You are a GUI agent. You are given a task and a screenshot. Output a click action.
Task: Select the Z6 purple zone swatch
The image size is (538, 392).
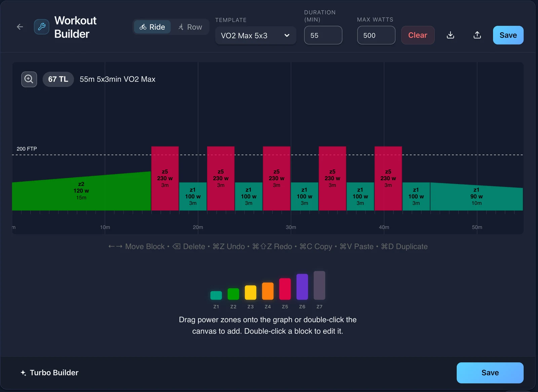pyautogui.click(x=302, y=287)
